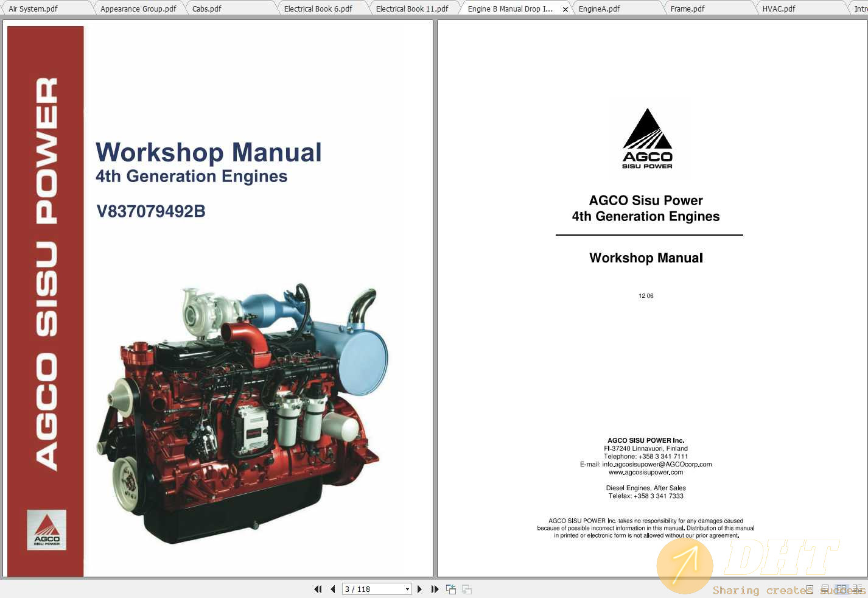Click the FI-37240 Linnavuori, Finland line
Image resolution: width=868 pixels, height=598 pixels.
(x=646, y=448)
